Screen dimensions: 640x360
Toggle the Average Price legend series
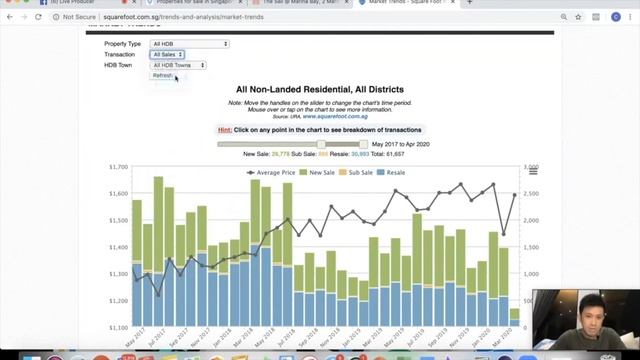[271, 173]
